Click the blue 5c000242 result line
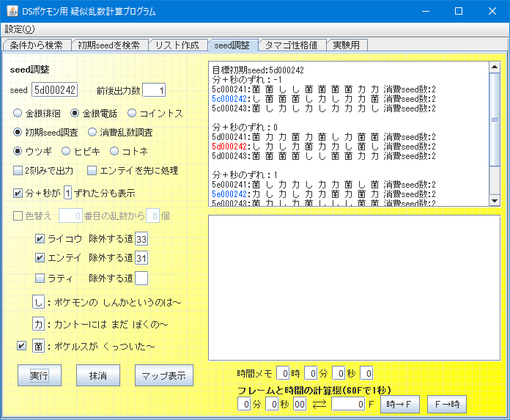Image resolution: width=510 pixels, height=420 pixels. (x=324, y=98)
